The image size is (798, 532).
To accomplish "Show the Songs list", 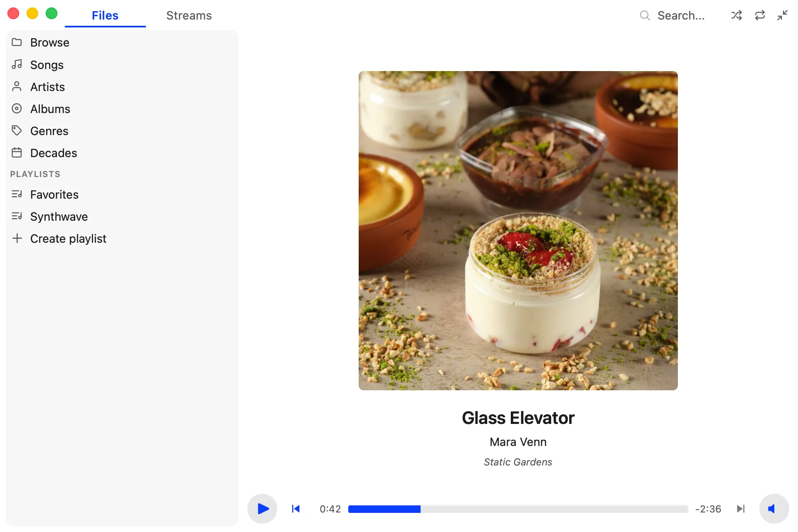I will [x=122, y=64].
